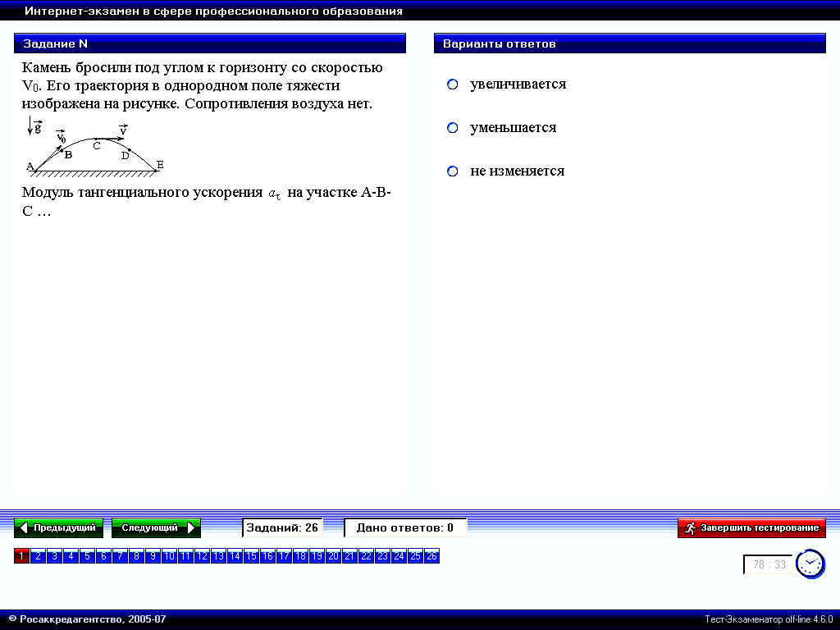840x630 pixels.
Task: Click the 'Задание N' panel header
Action: pyautogui.click(x=210, y=43)
